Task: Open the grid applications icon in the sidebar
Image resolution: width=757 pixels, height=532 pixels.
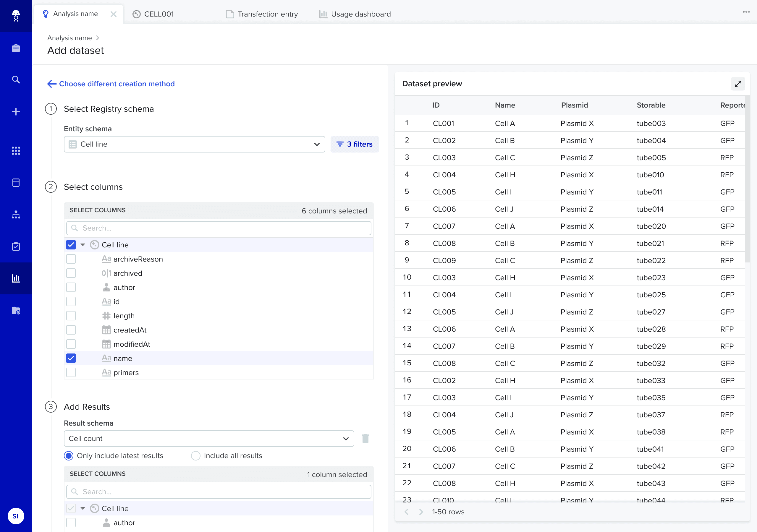Action: pyautogui.click(x=16, y=151)
